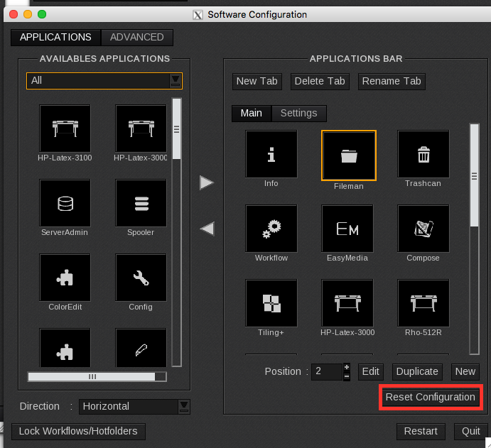The width and height of the screenshot is (491, 448).
Task: Click the EasyMedia icon
Action: [347, 229]
